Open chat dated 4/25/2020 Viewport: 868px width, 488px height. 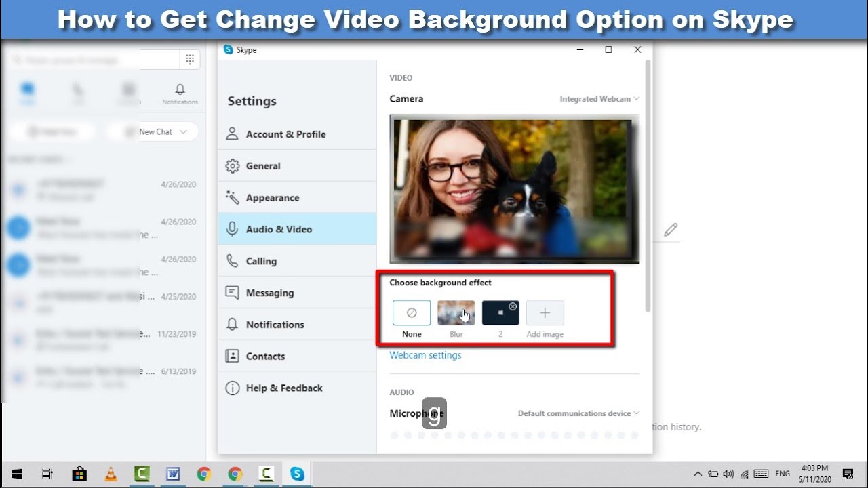tap(103, 303)
